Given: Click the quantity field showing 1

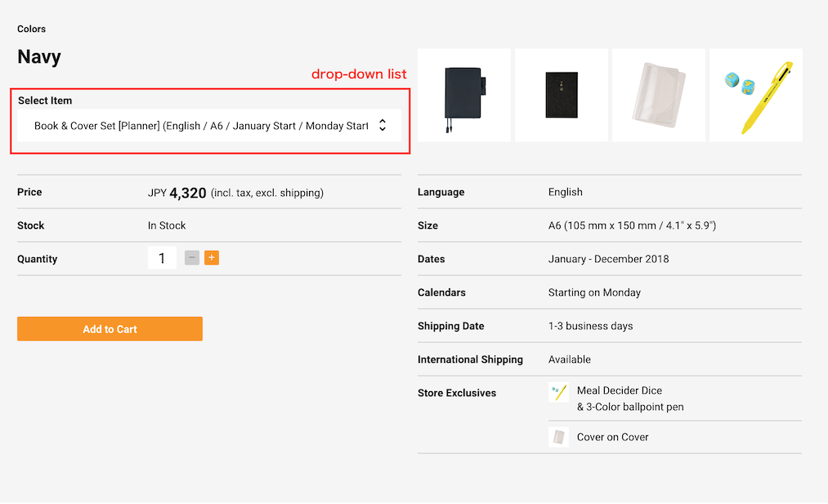Looking at the screenshot, I should 162,258.
